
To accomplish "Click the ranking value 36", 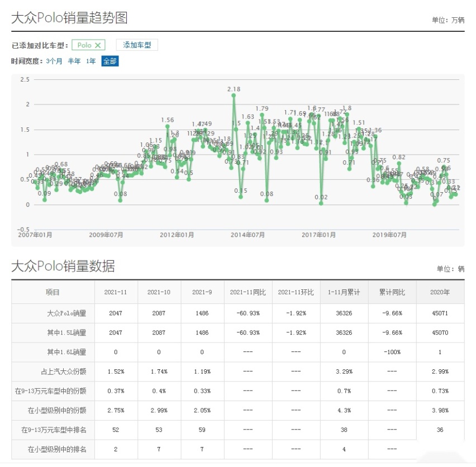I will pos(440,430).
